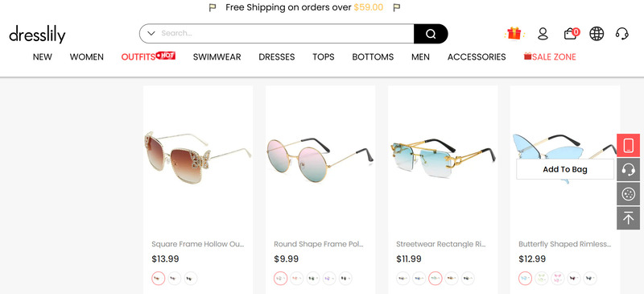Open the gift box promotions icon
644x294 pixels.
514,33
